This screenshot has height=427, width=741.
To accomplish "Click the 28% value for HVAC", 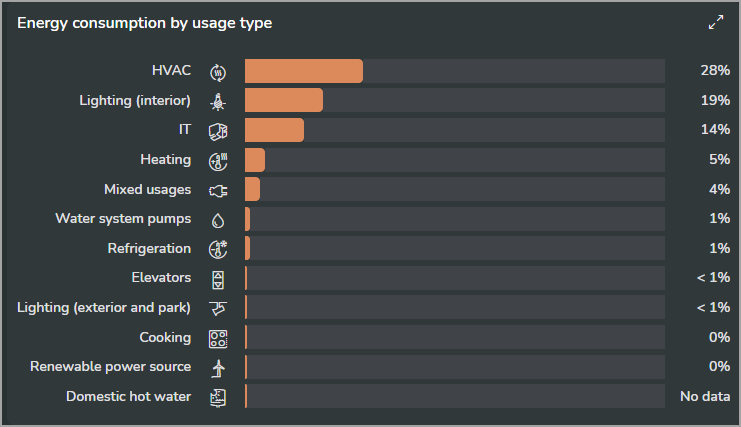I will tap(715, 70).
